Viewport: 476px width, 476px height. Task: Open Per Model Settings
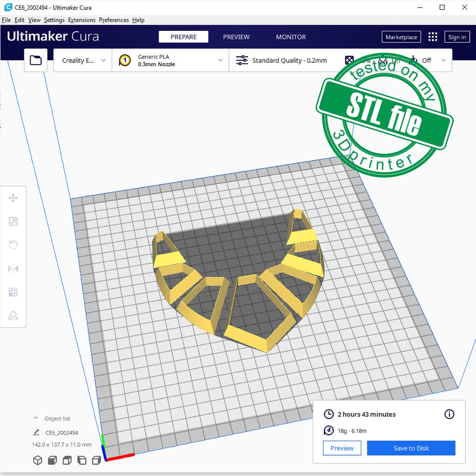point(13,292)
